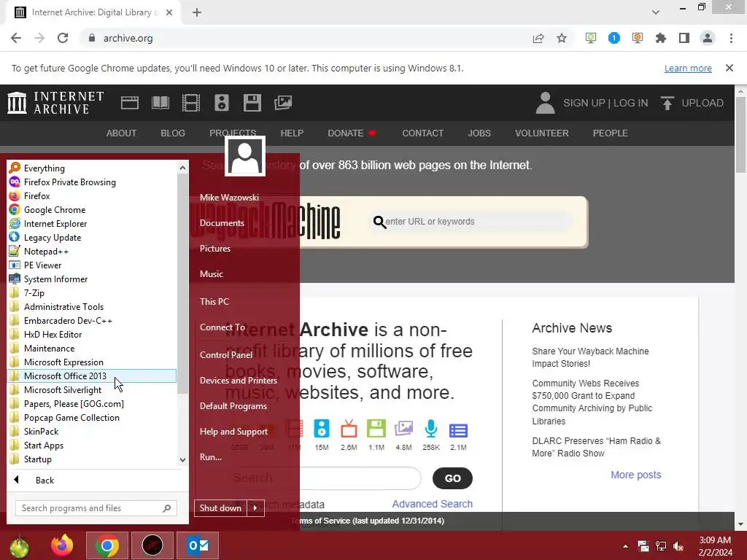
Task: Click the UPLOAD link
Action: 692,103
